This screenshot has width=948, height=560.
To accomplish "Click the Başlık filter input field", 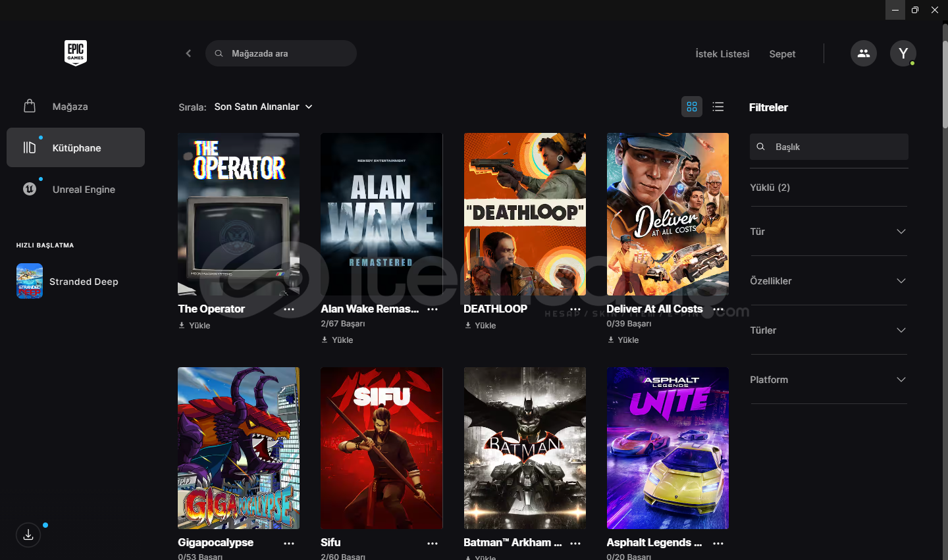I will [x=829, y=147].
